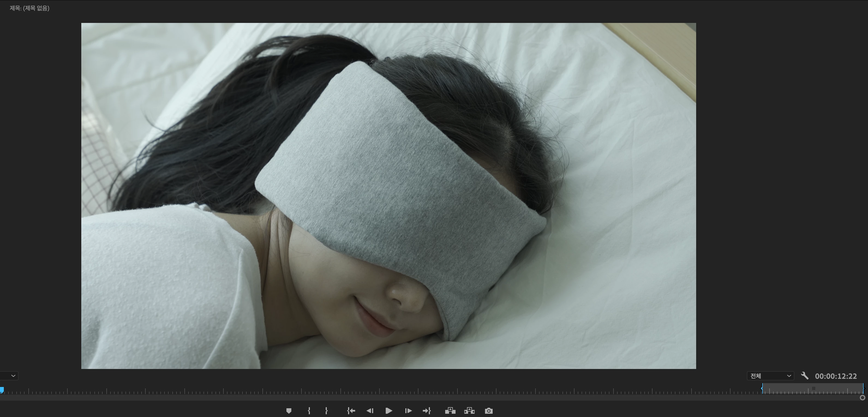Open settings with the wrench icon
The image size is (868, 417).
click(x=805, y=376)
